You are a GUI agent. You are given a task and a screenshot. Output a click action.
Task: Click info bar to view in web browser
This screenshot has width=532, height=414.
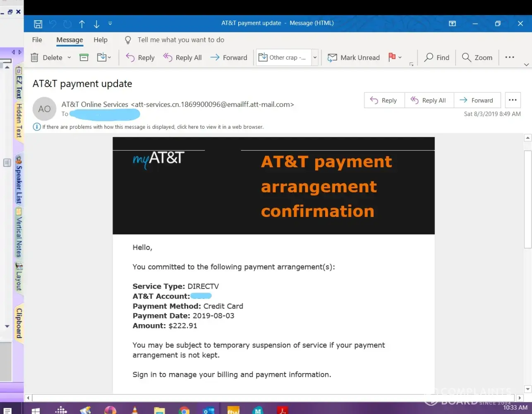[153, 127]
